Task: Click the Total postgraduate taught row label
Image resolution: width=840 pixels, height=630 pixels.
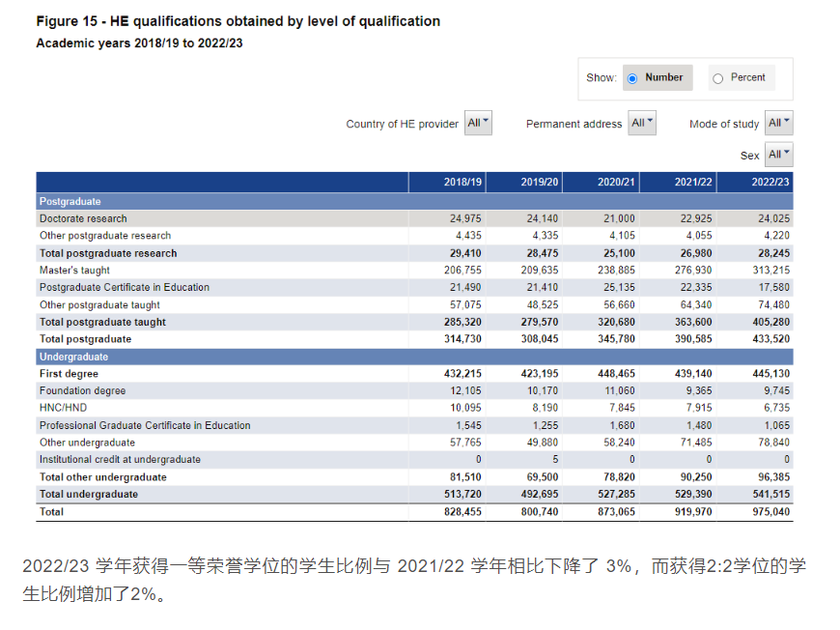Action: click(x=102, y=323)
